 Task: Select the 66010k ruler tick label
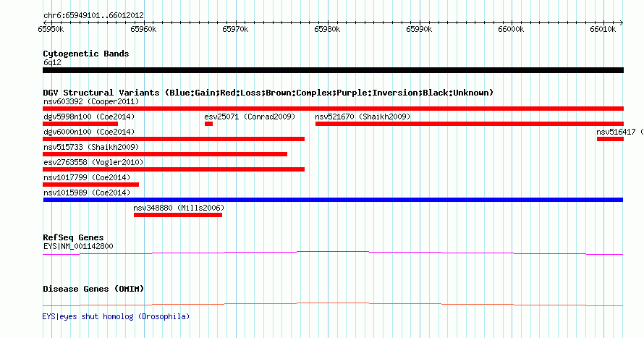(603, 30)
